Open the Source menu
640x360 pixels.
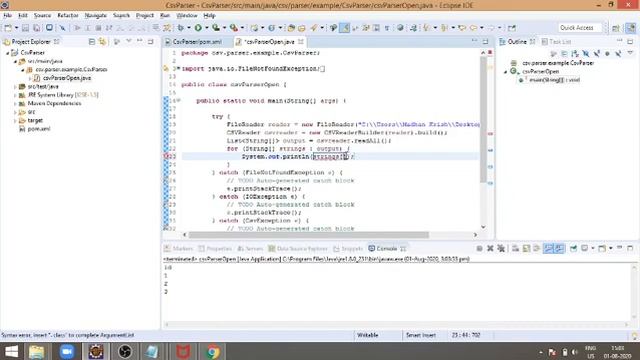pyautogui.click(x=42, y=16)
